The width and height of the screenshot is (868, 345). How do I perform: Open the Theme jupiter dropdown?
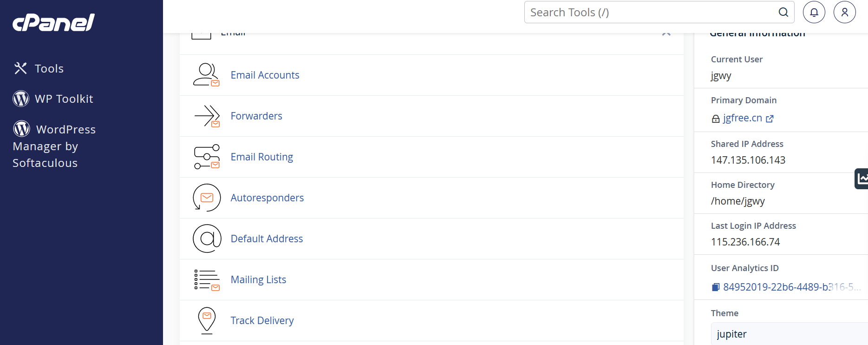789,334
